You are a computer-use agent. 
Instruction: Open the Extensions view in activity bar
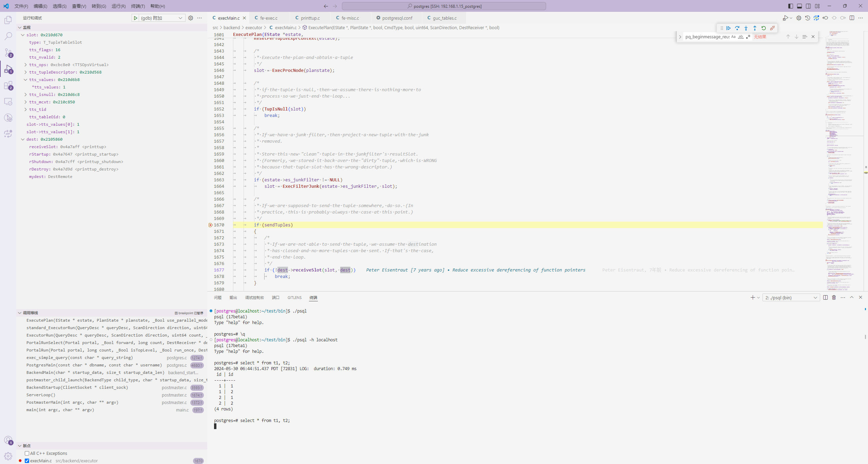(8, 85)
